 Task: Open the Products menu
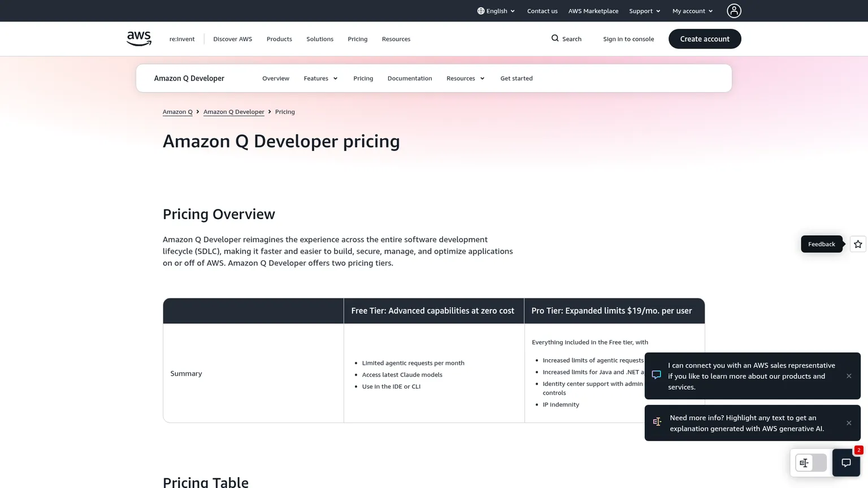279,39
